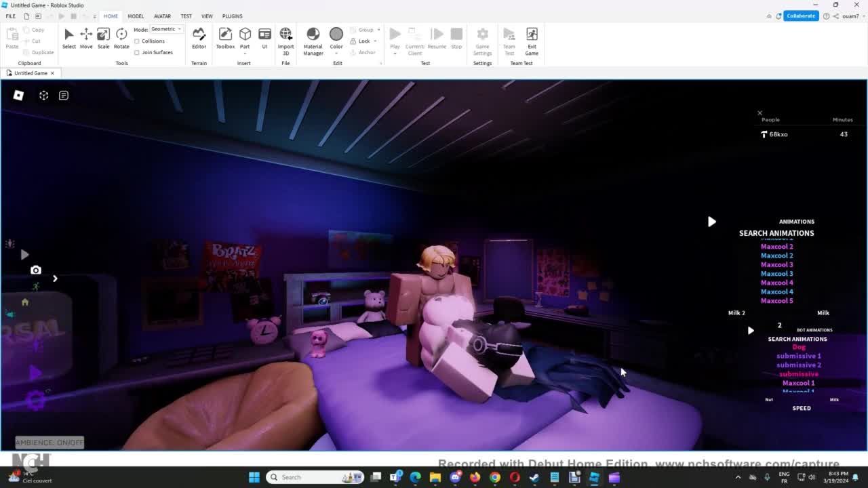Click the Windows taskbar Search field
868x488 pixels.
click(315, 477)
